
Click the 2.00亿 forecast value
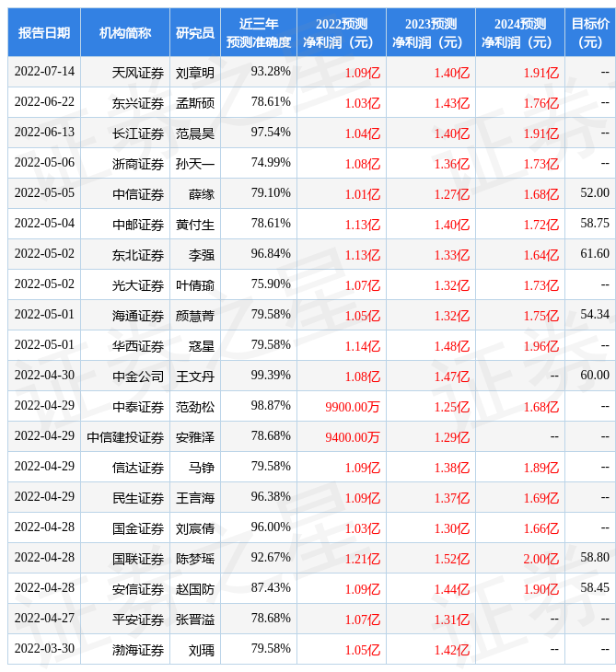tap(541, 560)
